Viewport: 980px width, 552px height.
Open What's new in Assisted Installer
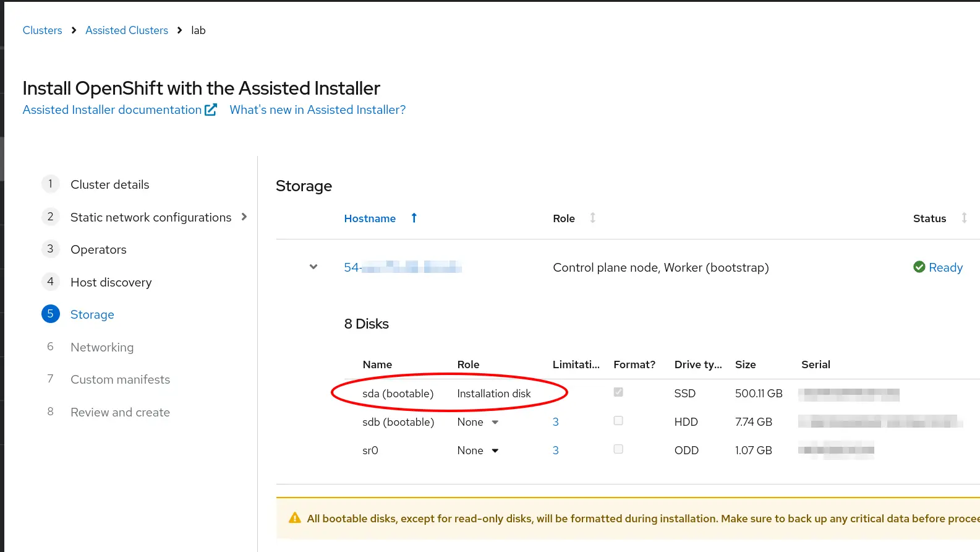tap(318, 110)
